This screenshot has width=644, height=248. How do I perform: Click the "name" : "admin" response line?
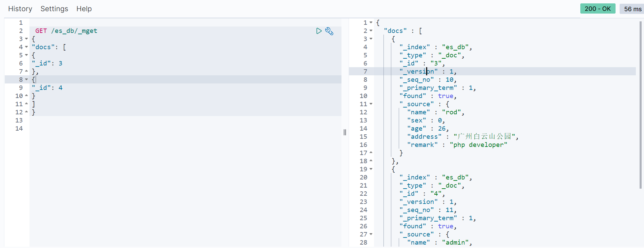pos(440,243)
